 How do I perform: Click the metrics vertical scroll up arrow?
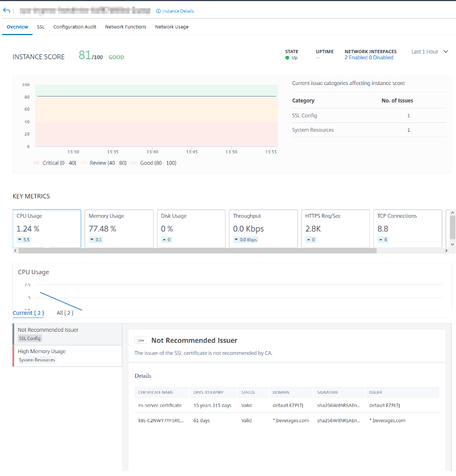(x=452, y=213)
